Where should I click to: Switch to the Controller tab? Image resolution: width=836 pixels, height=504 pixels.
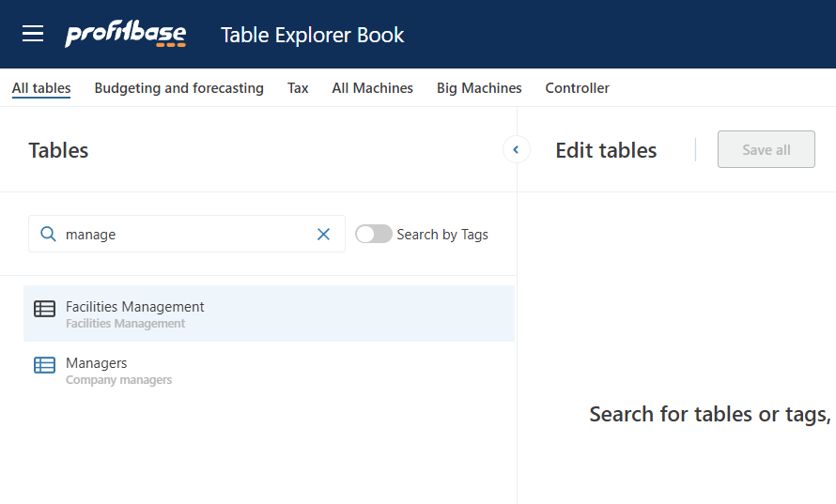577,88
